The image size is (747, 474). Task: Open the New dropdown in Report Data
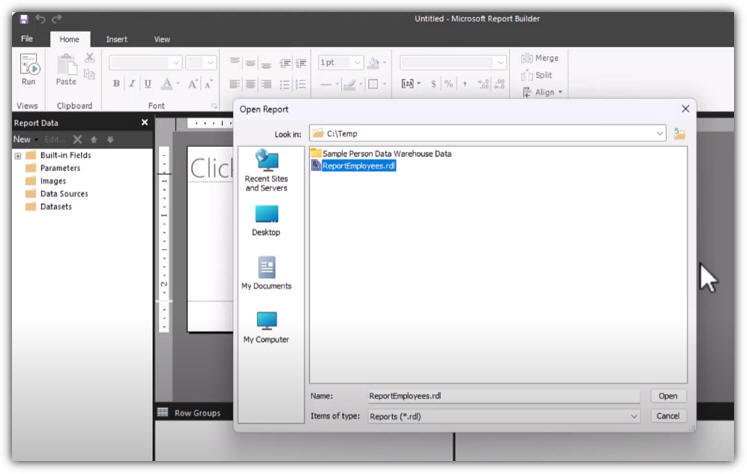pos(26,140)
